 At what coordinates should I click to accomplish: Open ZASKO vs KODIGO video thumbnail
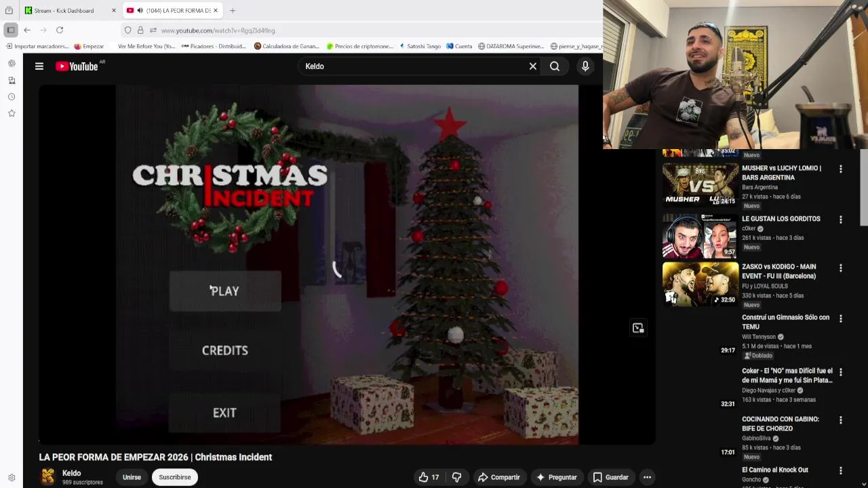(701, 284)
